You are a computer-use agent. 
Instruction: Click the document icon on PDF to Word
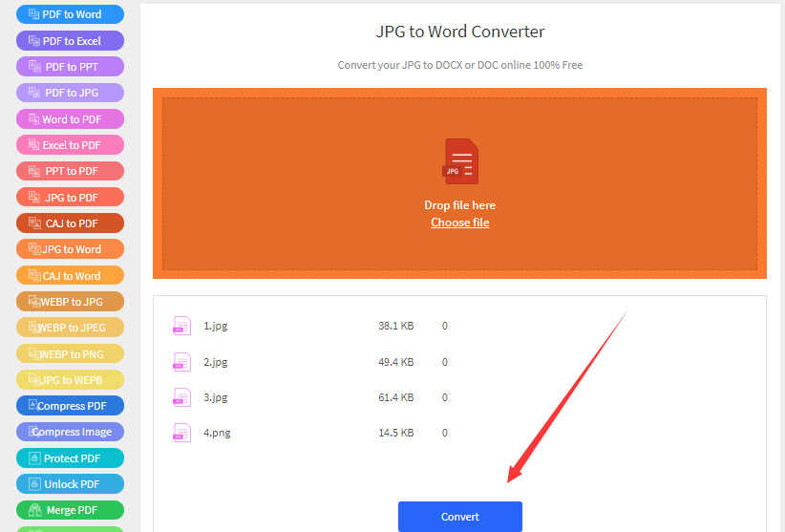pos(33,13)
